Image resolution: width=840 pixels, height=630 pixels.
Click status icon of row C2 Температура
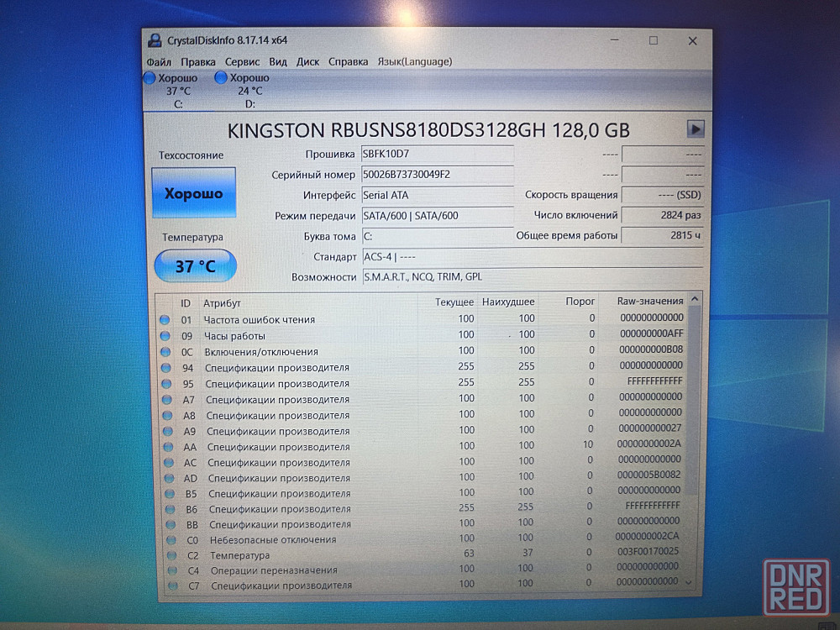pos(172,556)
